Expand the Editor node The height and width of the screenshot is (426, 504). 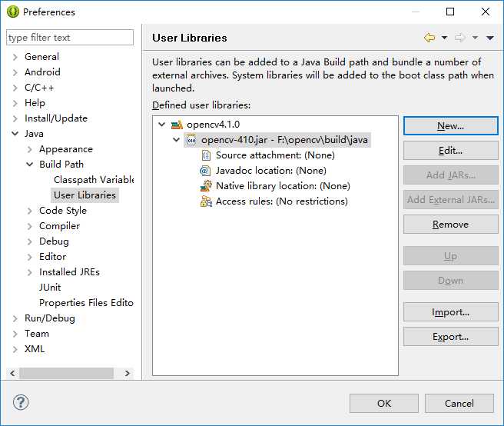pyautogui.click(x=29, y=257)
